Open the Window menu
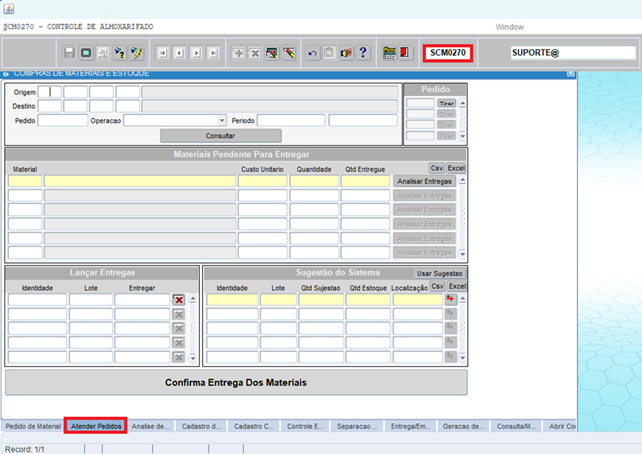Viewport: 642px width, 454px height. [509, 27]
